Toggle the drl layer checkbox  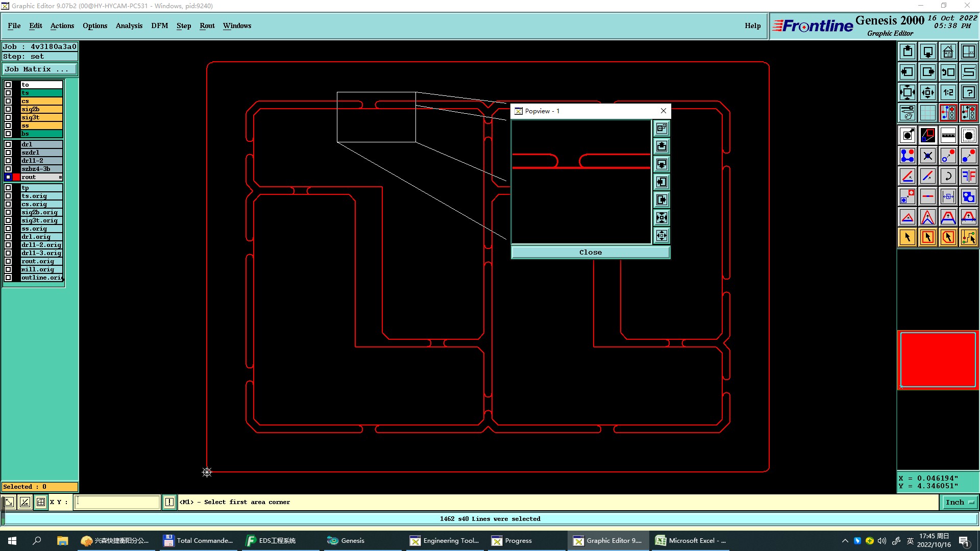8,144
